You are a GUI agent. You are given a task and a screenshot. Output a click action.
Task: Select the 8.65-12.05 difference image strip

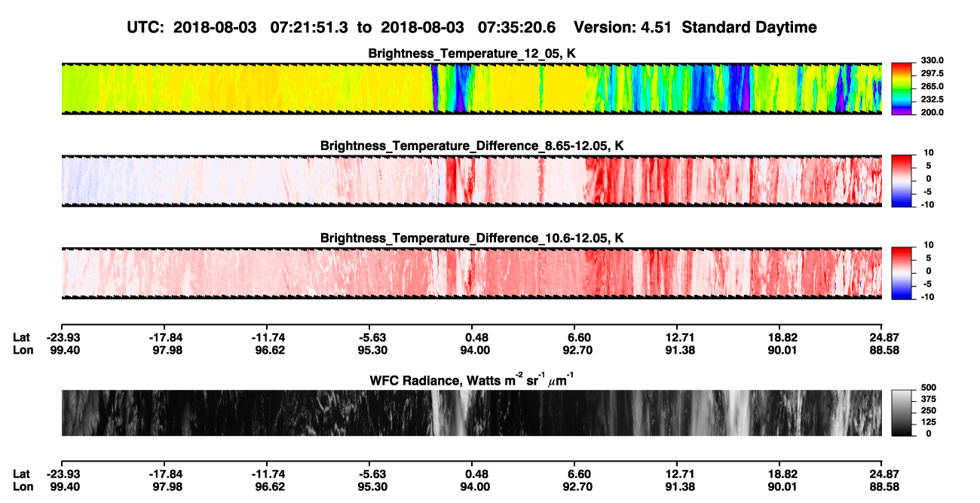(471, 181)
